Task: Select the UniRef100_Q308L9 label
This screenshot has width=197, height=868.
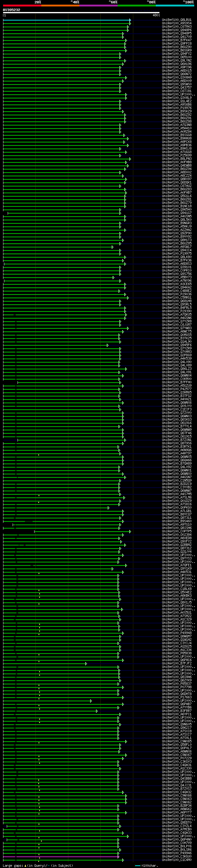Action: (177, 98)
